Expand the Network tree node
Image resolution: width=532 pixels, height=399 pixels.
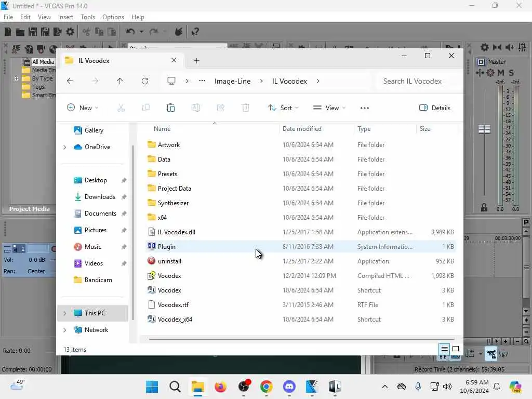[65, 330]
